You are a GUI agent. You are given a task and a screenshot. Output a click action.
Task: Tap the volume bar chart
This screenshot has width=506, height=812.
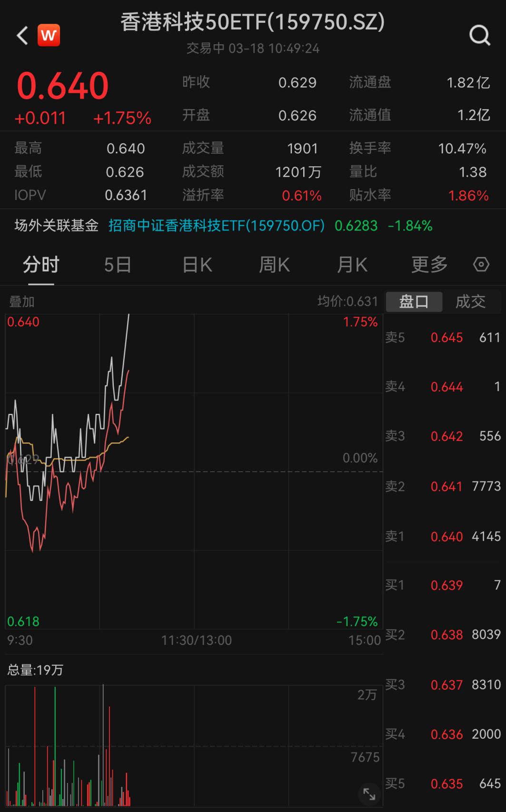tap(194, 745)
